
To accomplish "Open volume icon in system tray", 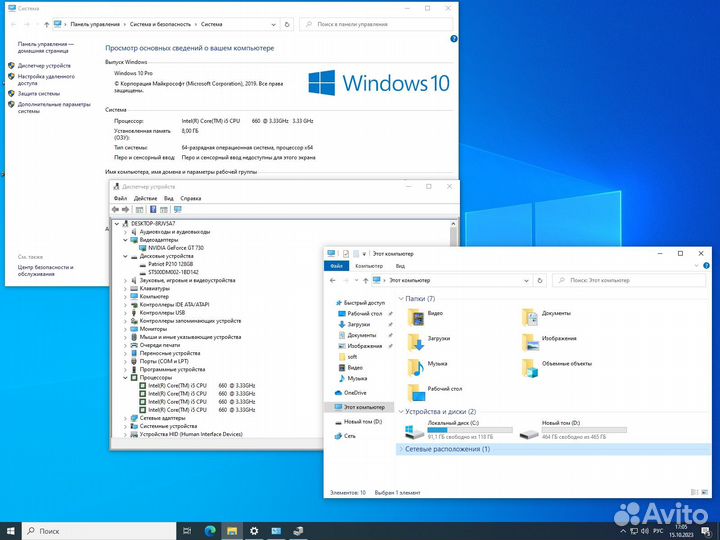I will tap(645, 531).
